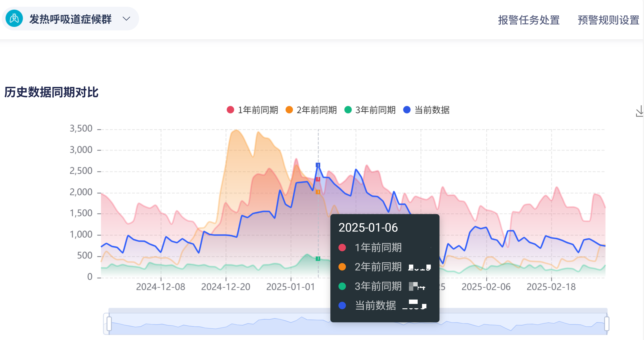Screen dimensions: 644x340
Task: Toggle the 3年前同期 legend text
Action: [x=375, y=110]
